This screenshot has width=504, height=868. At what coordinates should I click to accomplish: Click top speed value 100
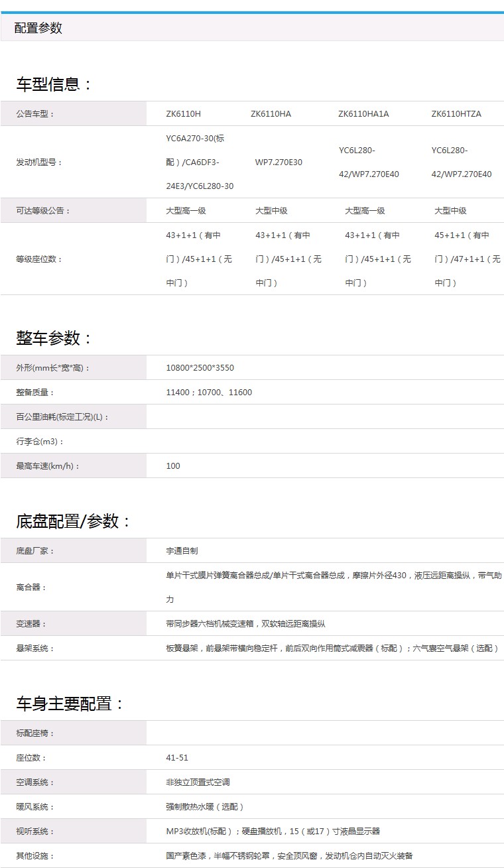point(173,466)
